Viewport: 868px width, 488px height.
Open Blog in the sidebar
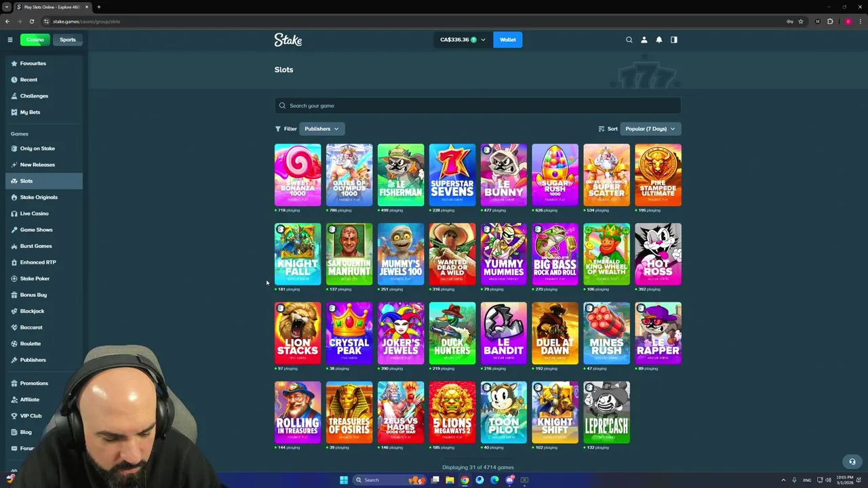pos(44,432)
